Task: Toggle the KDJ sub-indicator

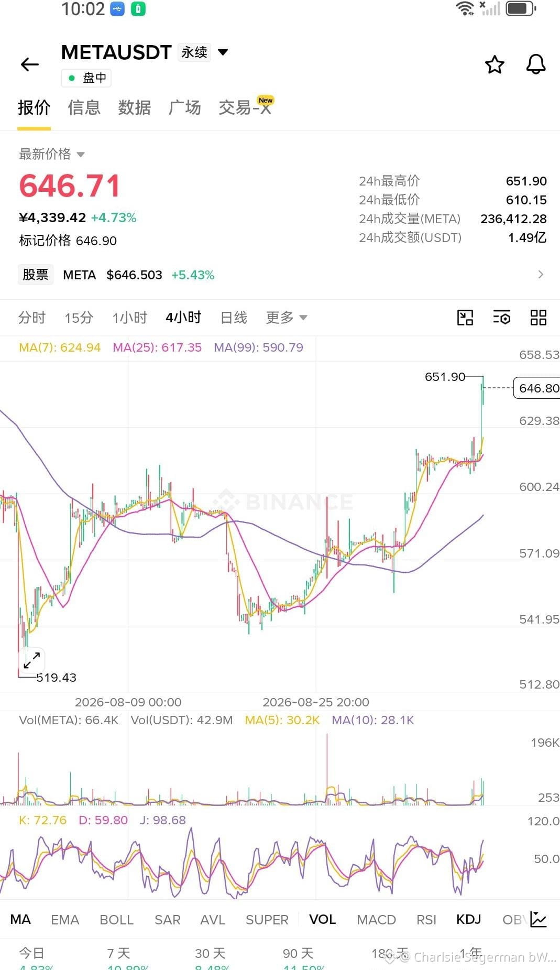Action: point(468,919)
